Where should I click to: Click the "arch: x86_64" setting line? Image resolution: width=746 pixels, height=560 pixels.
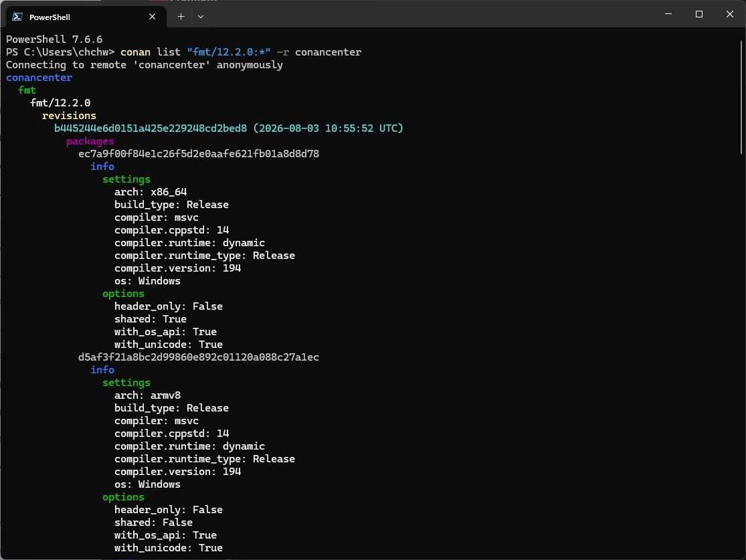coord(151,192)
